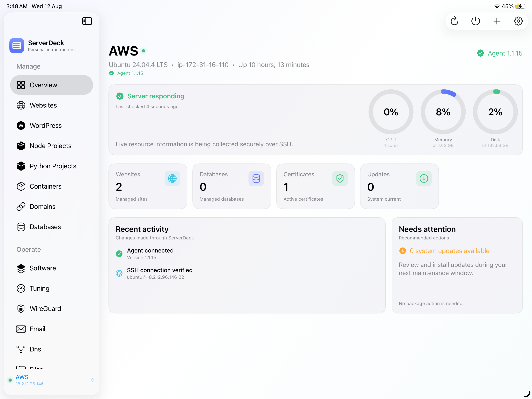Open Python Projects section

click(51, 166)
